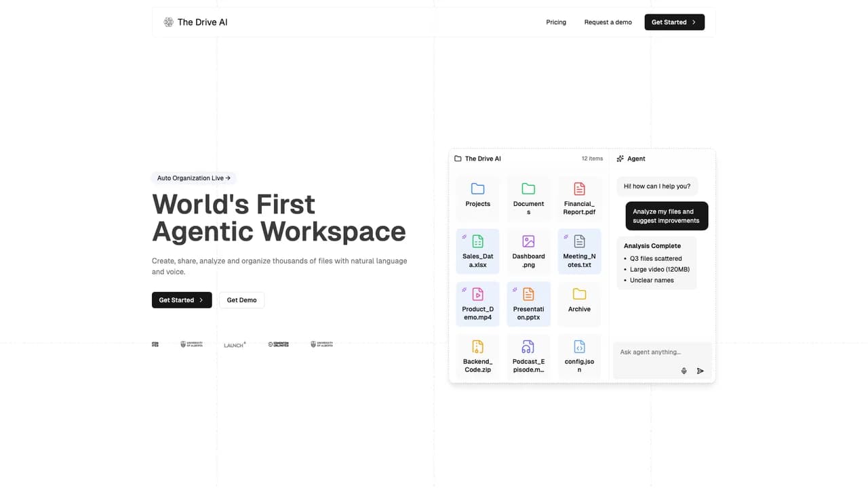Click the World's First Agentic Workspace headline

279,218
